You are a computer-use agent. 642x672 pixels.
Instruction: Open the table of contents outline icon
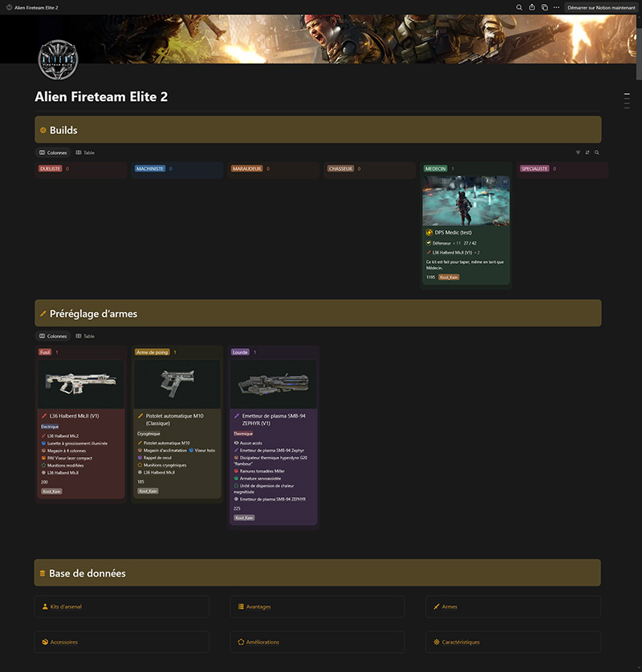[x=627, y=101]
